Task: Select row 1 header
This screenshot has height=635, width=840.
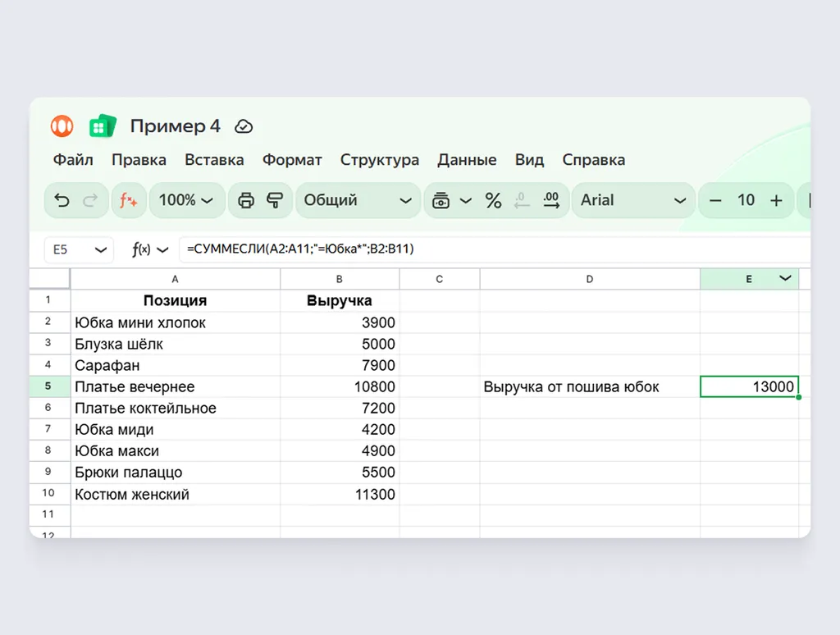Action: coord(48,300)
